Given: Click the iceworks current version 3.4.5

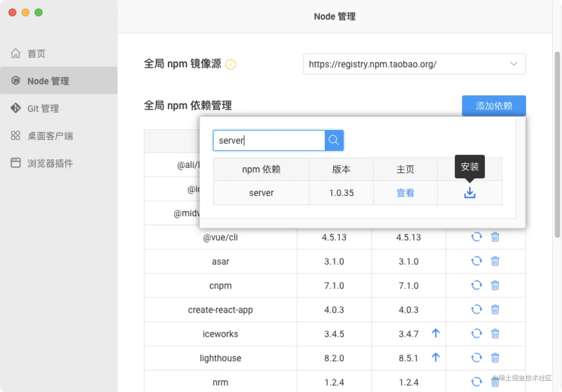Looking at the screenshot, I should click(334, 334).
